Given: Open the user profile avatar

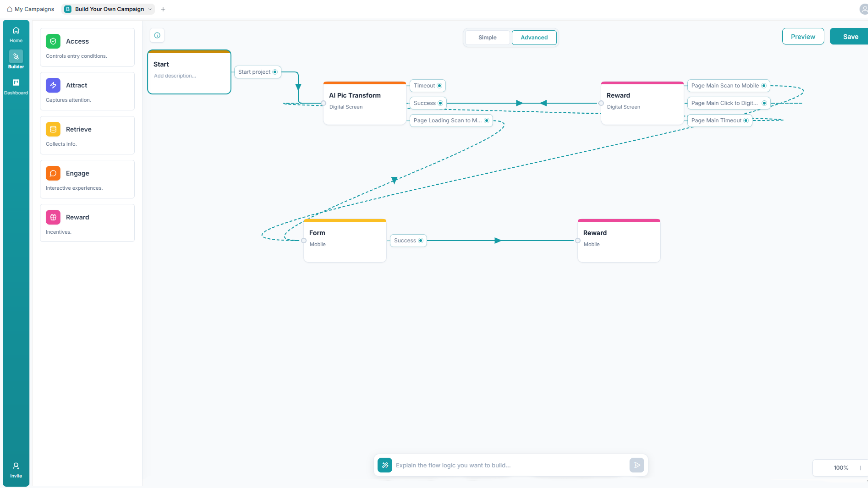Looking at the screenshot, I should pyautogui.click(x=864, y=9).
